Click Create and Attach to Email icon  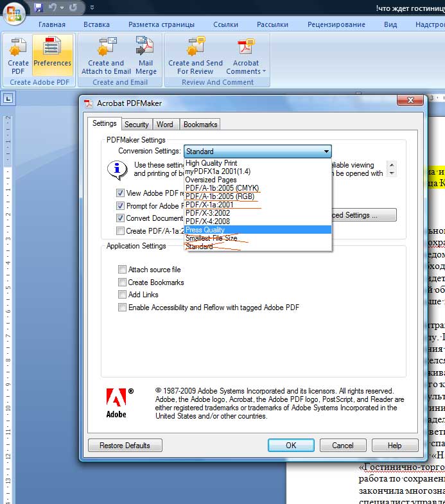(x=106, y=56)
